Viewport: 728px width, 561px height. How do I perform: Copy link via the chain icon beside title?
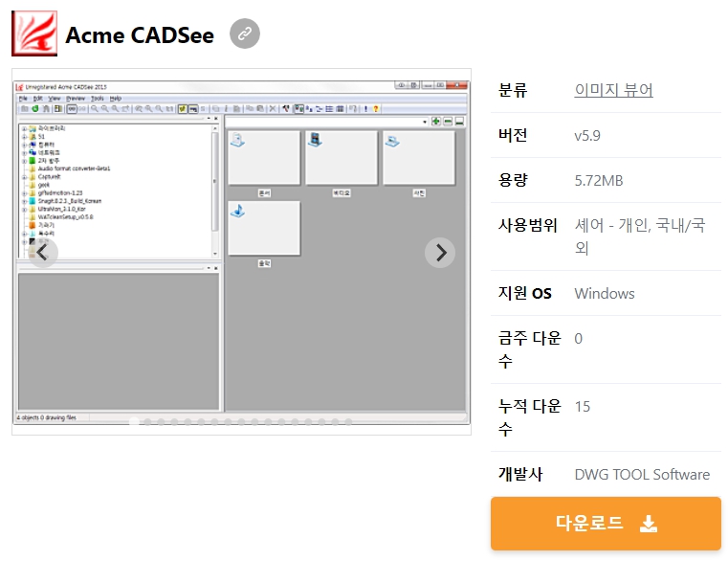tap(245, 34)
